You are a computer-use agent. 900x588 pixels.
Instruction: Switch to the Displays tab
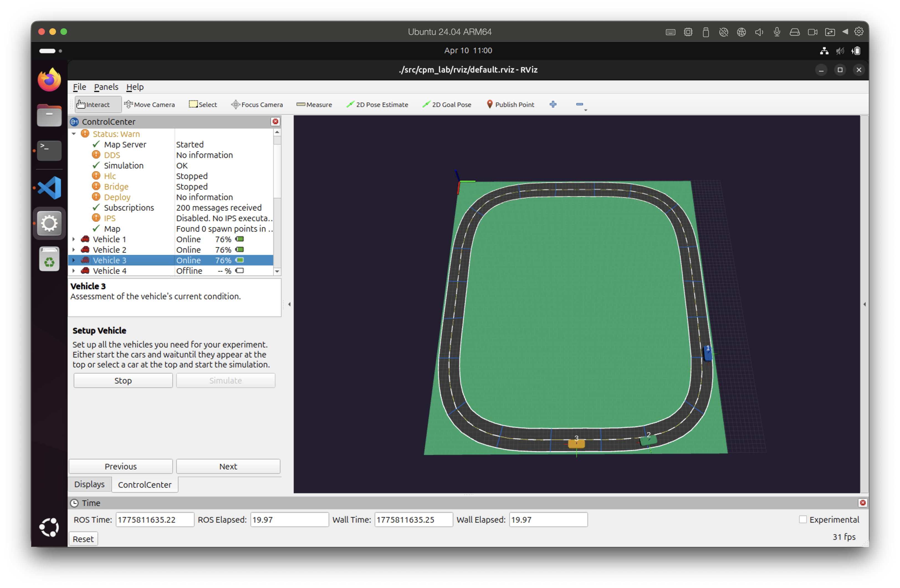point(89,484)
